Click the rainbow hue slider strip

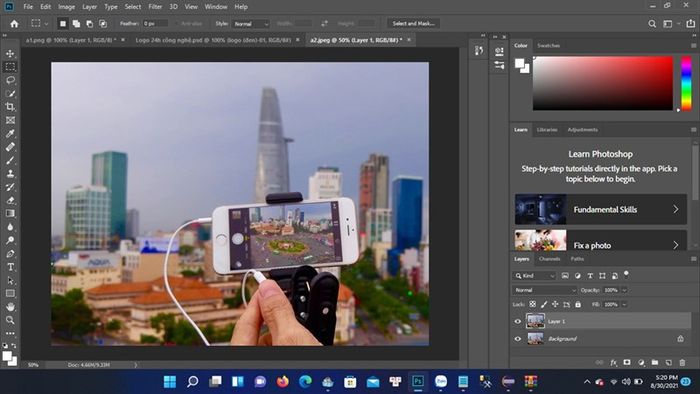[x=686, y=83]
